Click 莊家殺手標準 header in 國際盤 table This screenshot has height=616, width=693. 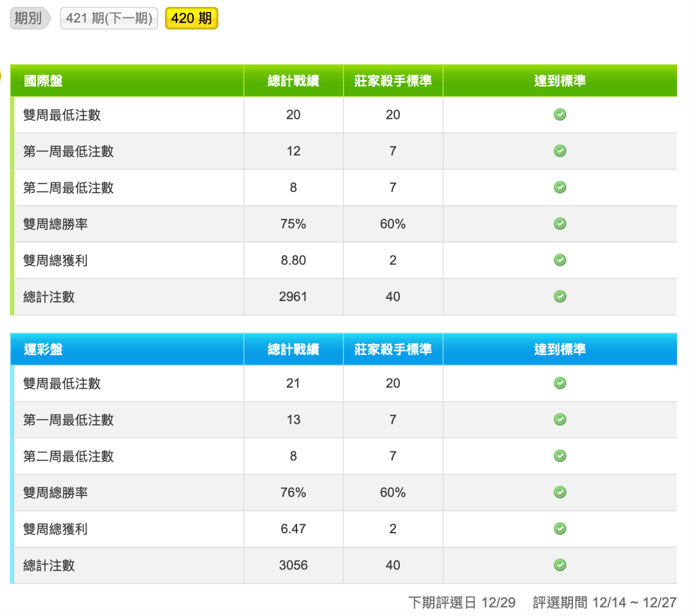[393, 81]
